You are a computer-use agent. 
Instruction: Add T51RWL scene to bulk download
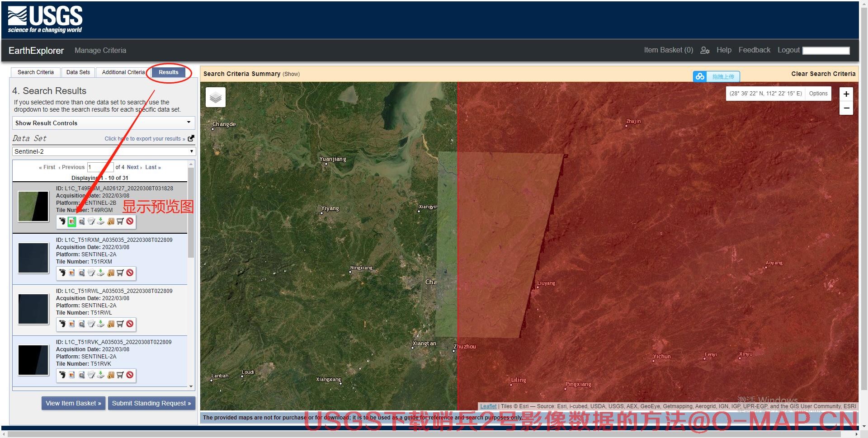[111, 324]
